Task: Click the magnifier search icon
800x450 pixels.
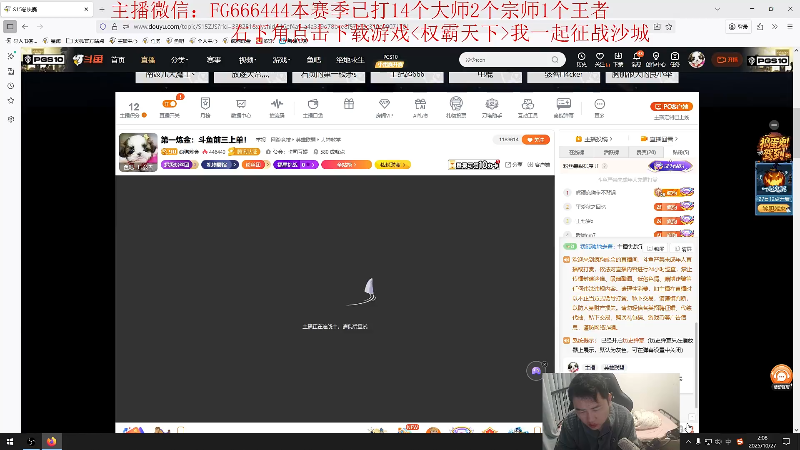Action: [x=555, y=60]
